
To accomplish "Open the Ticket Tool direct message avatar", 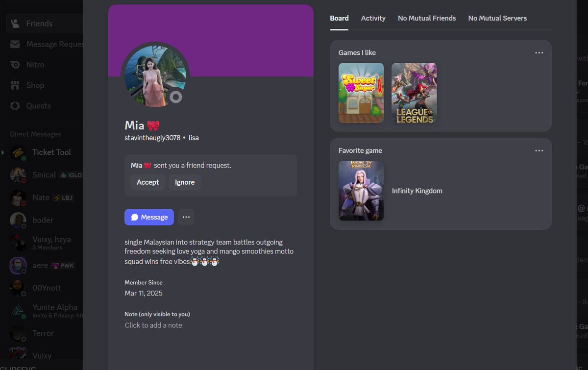I will [18, 152].
